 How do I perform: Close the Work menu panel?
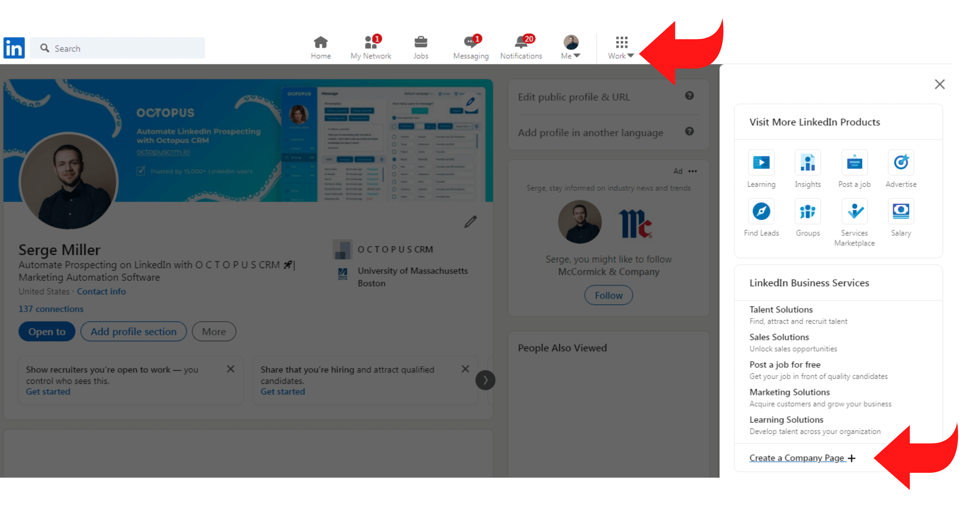(940, 84)
